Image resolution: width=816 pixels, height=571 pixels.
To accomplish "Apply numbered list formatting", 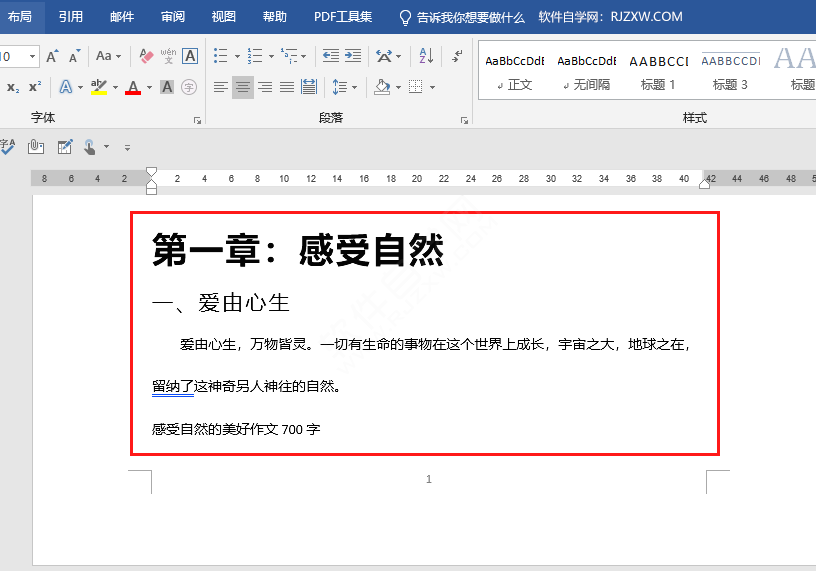I will pyautogui.click(x=254, y=56).
